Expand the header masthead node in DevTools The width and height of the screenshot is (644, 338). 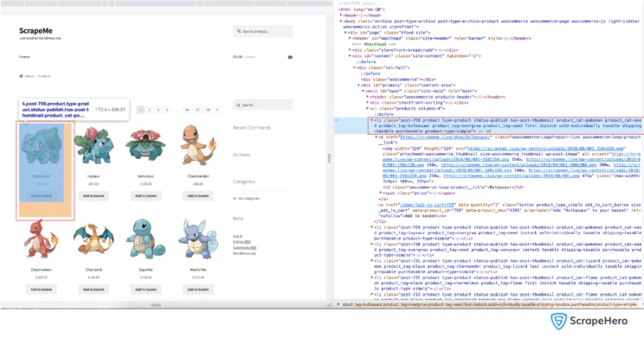pyautogui.click(x=350, y=39)
